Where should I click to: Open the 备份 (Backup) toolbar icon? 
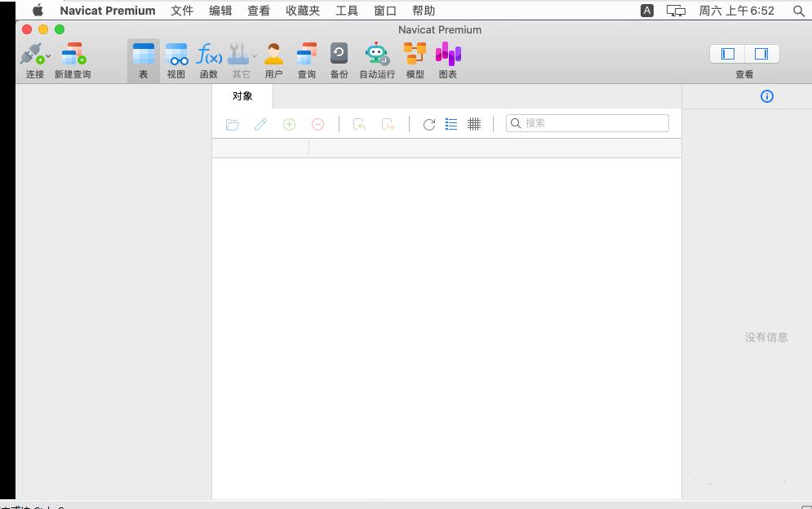(x=339, y=55)
